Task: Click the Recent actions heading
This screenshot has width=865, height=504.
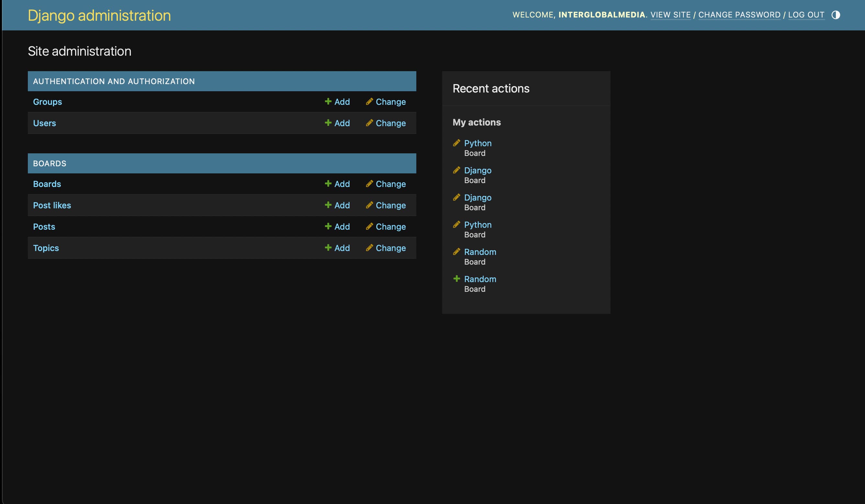Action: 490,88
